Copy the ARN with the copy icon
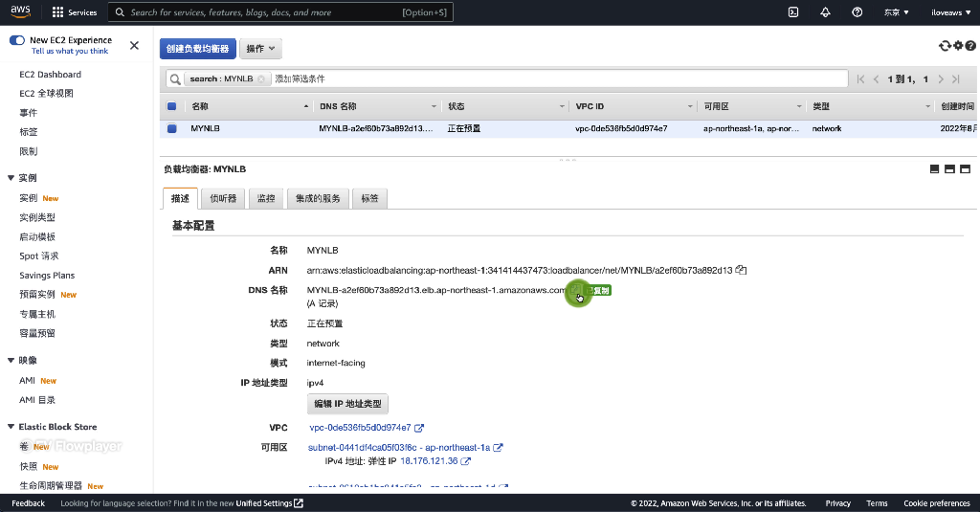This screenshot has height=512, width=980. (x=741, y=270)
